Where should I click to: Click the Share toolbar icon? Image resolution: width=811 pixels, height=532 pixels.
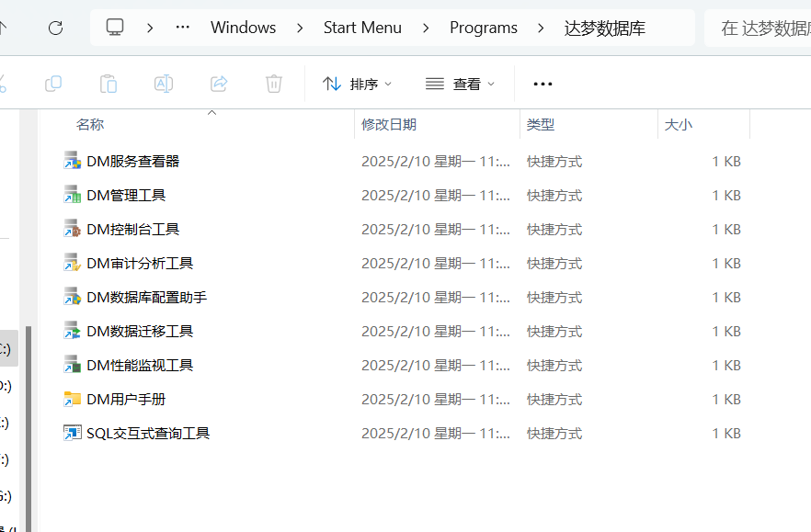pyautogui.click(x=219, y=84)
